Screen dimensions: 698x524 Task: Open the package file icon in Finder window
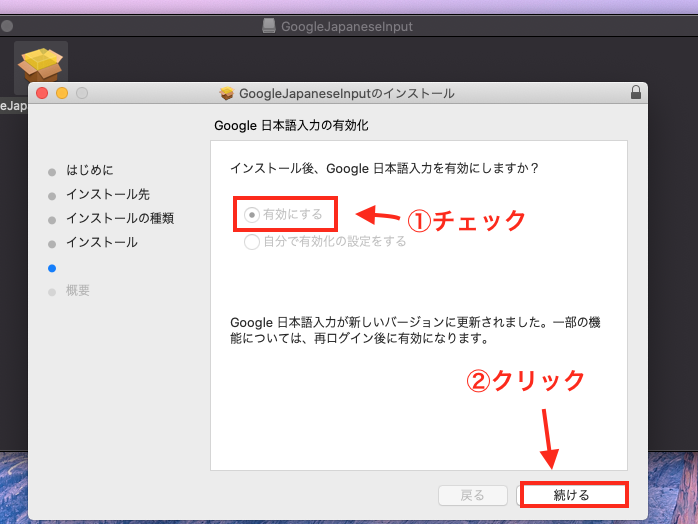41,65
